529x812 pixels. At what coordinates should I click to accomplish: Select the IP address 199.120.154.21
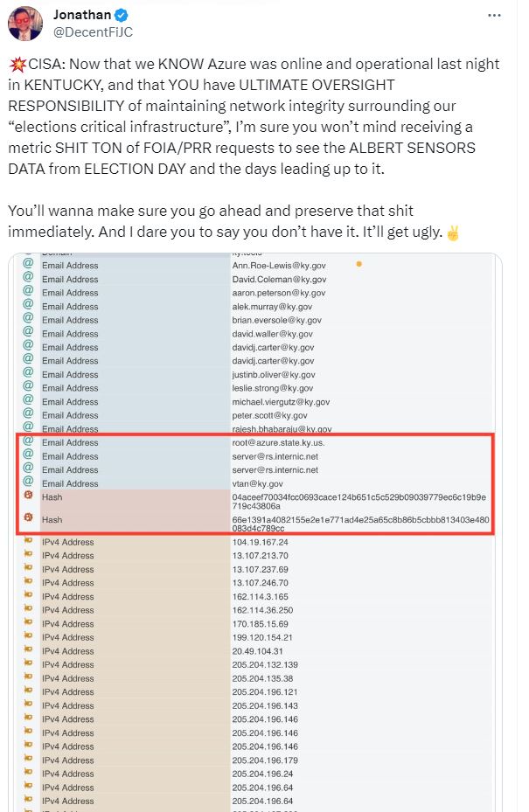coord(262,637)
